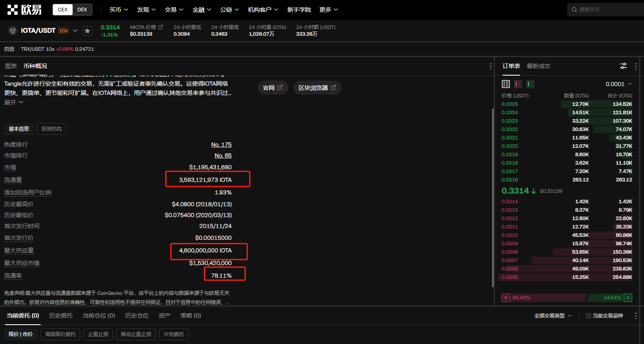Open the 机构客户 dropdown menu
Screen dimensions: 644x344
pos(263,10)
